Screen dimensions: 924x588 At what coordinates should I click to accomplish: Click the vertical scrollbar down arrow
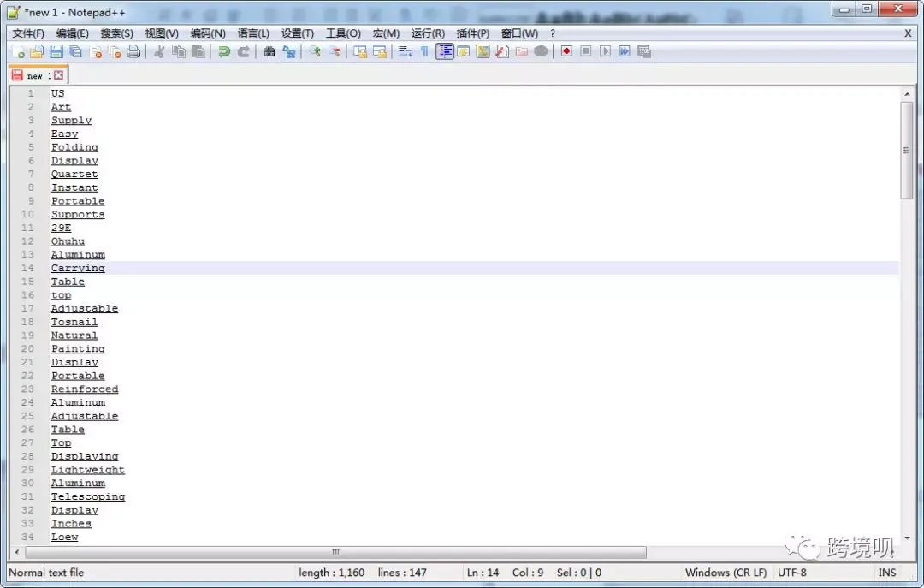(907, 538)
